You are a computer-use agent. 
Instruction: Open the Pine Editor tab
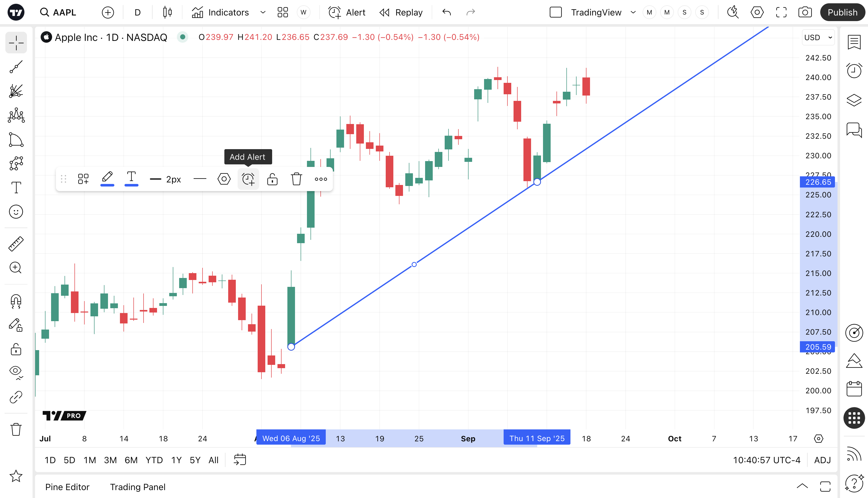click(67, 487)
